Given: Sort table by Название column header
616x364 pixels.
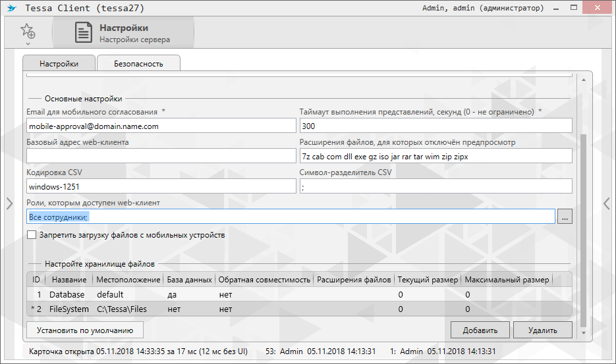Looking at the screenshot, I should pyautogui.click(x=69, y=280).
